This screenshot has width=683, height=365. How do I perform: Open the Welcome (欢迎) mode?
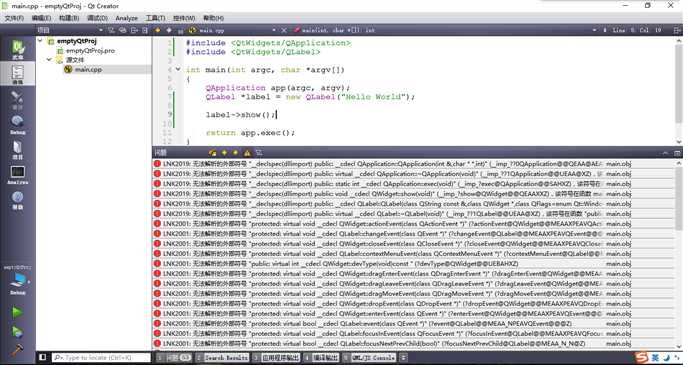tap(17, 49)
